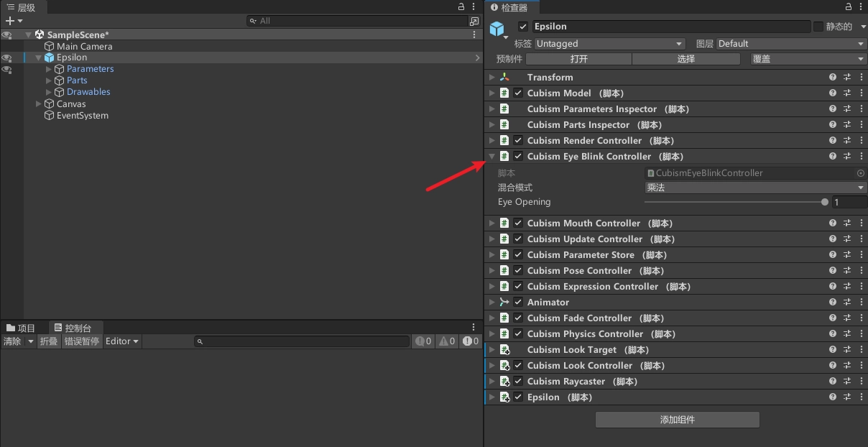The width and height of the screenshot is (868, 447).
Task: Open presets for Cubism Raycaster
Action: tap(847, 381)
